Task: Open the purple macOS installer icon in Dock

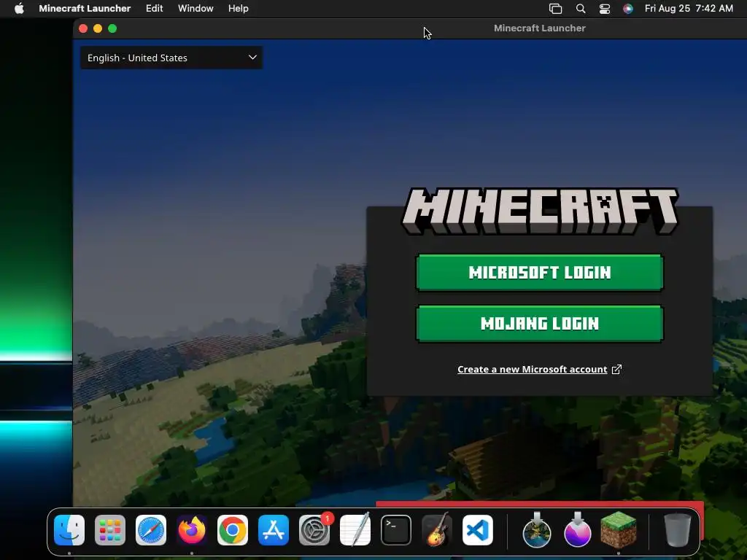Action: pos(578,530)
